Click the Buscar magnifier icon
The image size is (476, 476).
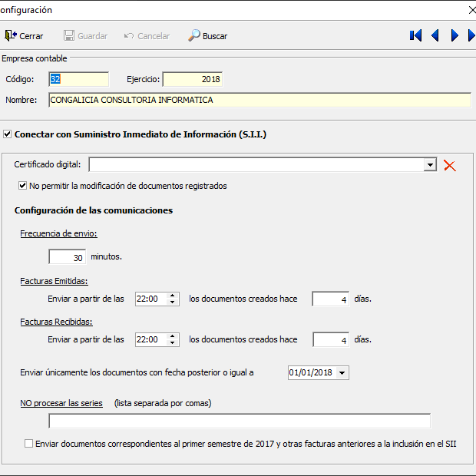pyautogui.click(x=194, y=36)
